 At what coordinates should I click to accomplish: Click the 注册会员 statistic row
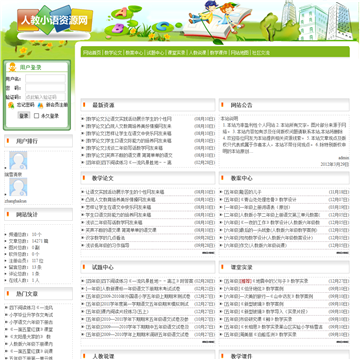(26, 261)
